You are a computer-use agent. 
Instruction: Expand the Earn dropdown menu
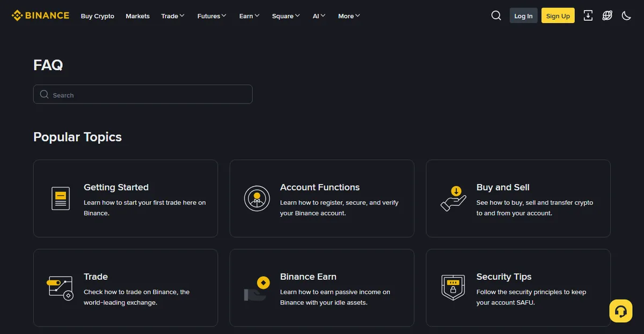pos(249,16)
